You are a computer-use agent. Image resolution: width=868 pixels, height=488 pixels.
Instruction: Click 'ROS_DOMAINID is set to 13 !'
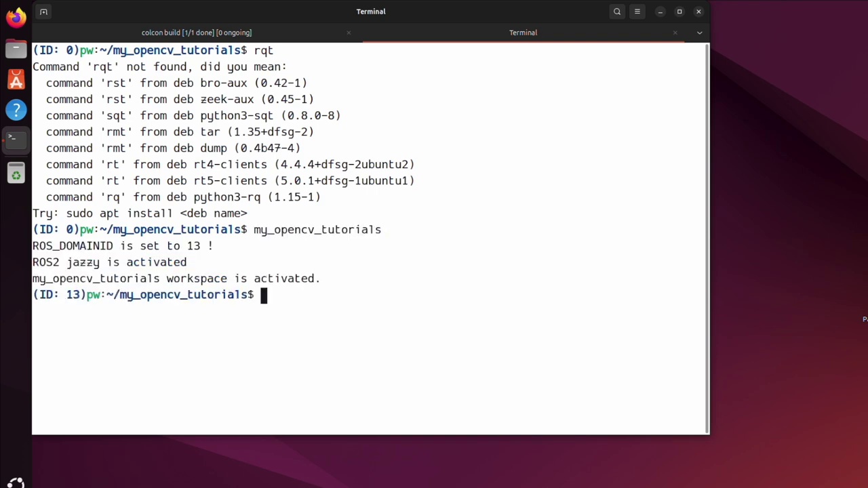tap(123, 245)
